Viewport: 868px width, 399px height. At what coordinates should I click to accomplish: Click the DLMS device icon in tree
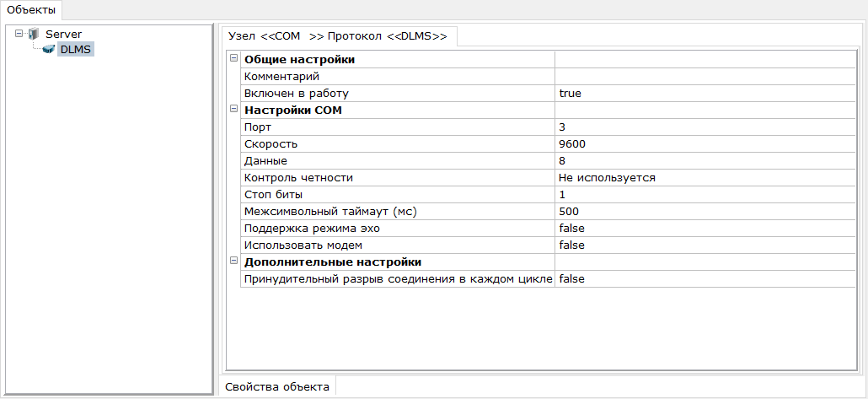[x=49, y=49]
